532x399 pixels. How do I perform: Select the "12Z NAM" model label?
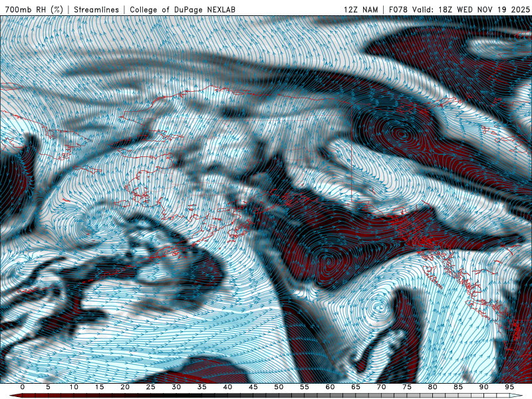pos(360,9)
